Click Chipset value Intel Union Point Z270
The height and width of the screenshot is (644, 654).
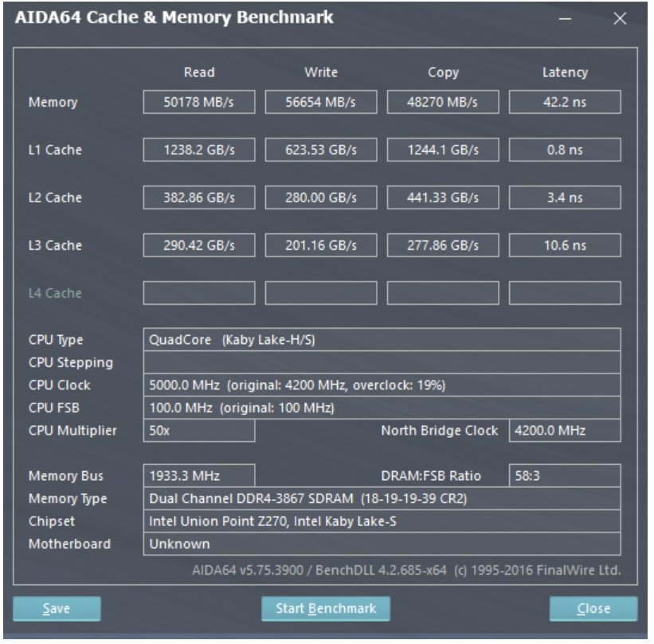pyautogui.click(x=382, y=521)
